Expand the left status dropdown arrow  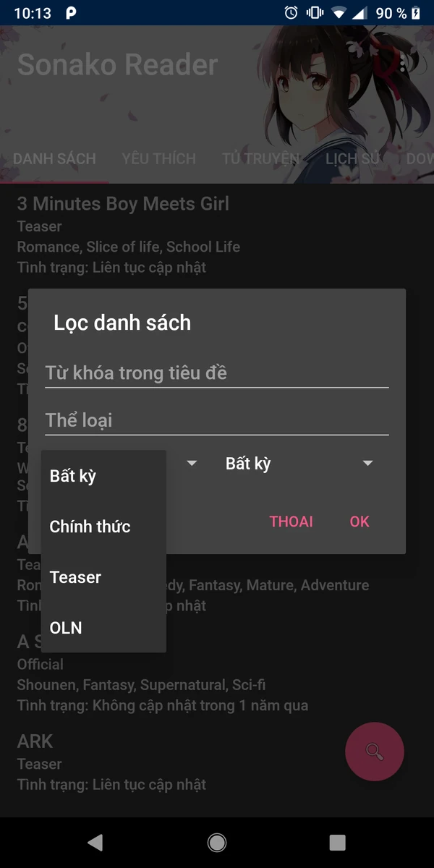point(192,463)
